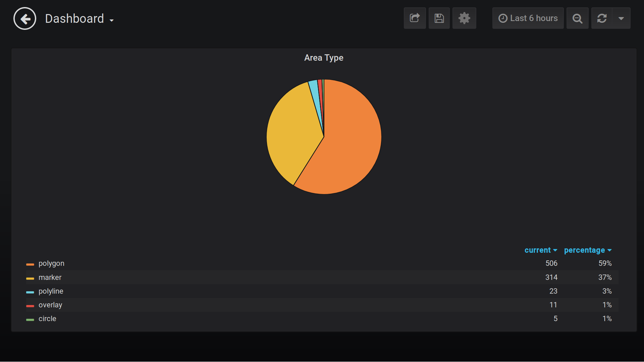Toggle the polygon series in the legend
Image resolution: width=644 pixels, height=362 pixels.
click(51, 263)
